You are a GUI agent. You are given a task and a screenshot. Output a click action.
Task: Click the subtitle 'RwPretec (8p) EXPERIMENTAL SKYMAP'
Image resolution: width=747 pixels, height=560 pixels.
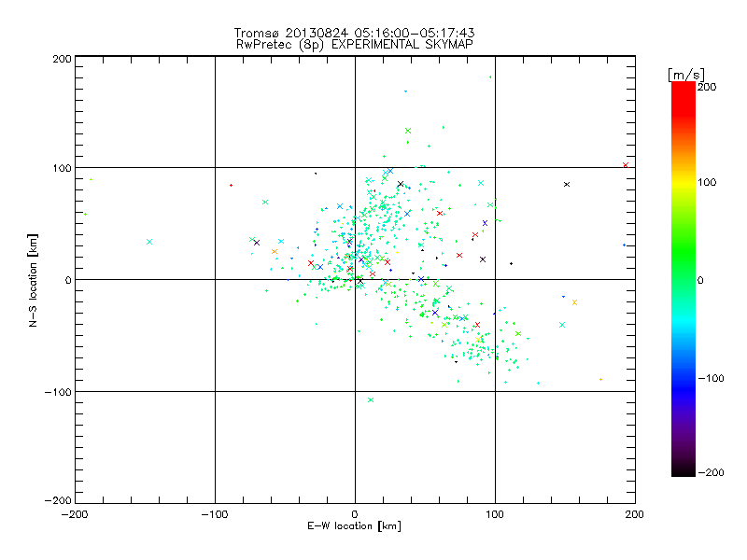coord(355,45)
